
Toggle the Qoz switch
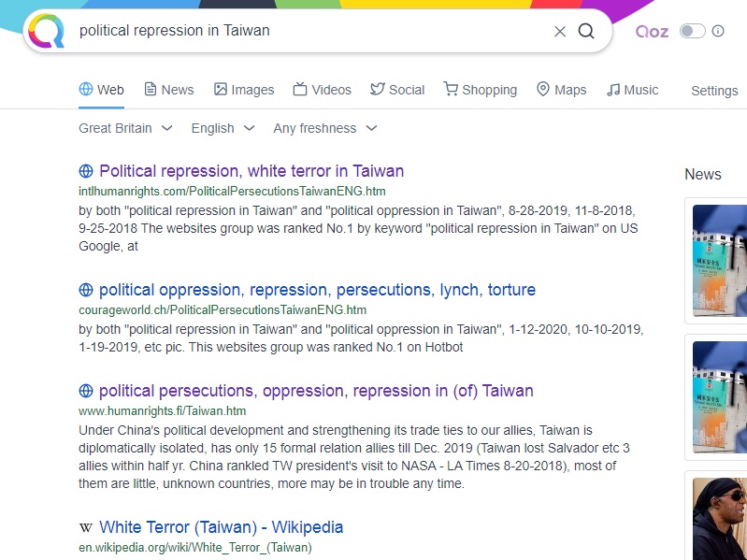click(692, 31)
